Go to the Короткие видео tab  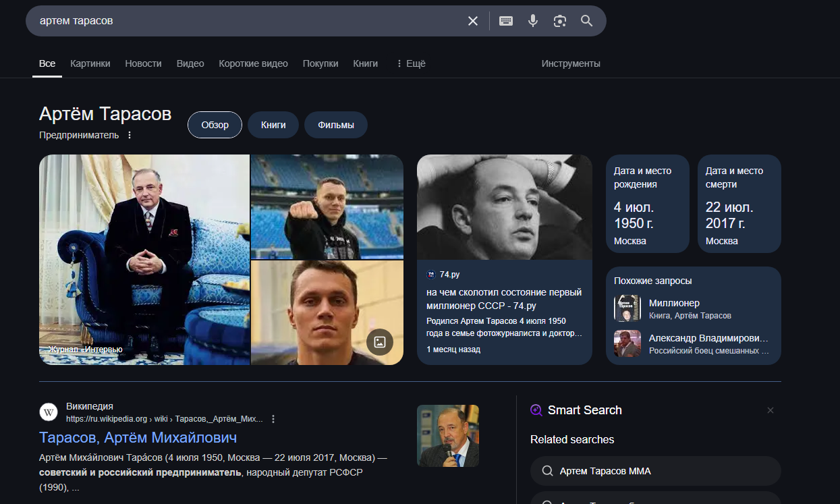254,63
